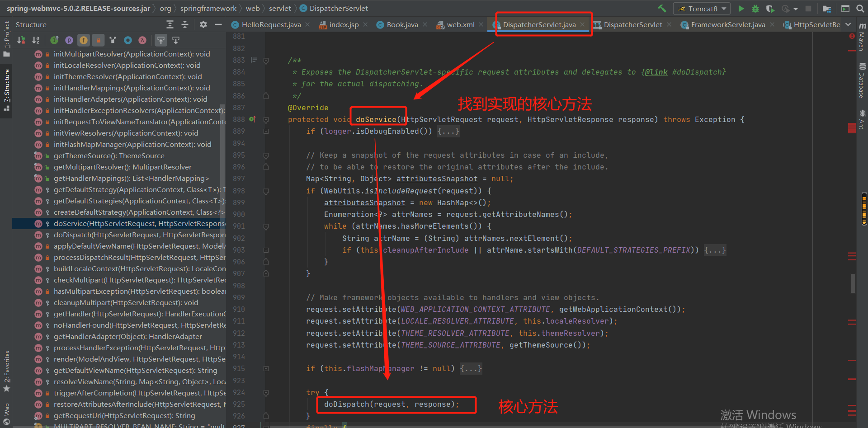The width and height of the screenshot is (868, 428).
Task: Toggle Autoscroll to Source icon
Action: [x=161, y=40]
